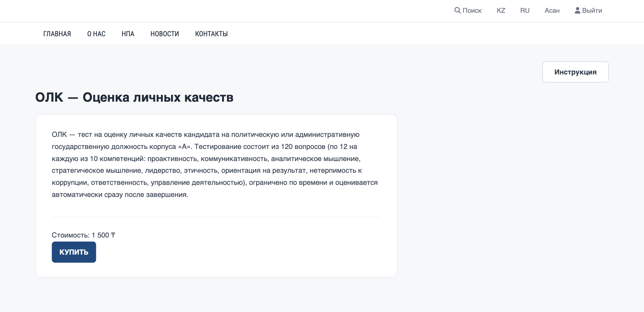This screenshot has height=312, width=644.
Task: Open the КОНТАКТЫ page
Action: pos(211,34)
